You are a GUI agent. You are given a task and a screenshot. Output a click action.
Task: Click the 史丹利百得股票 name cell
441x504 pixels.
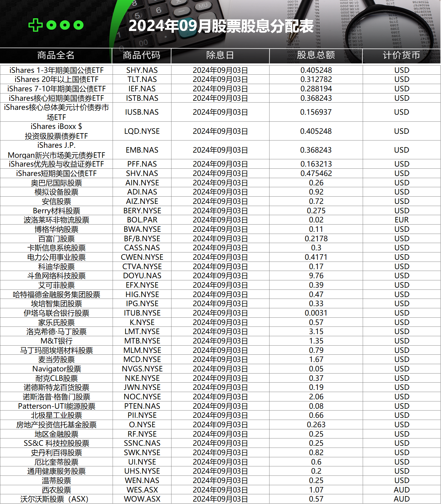[56, 453]
